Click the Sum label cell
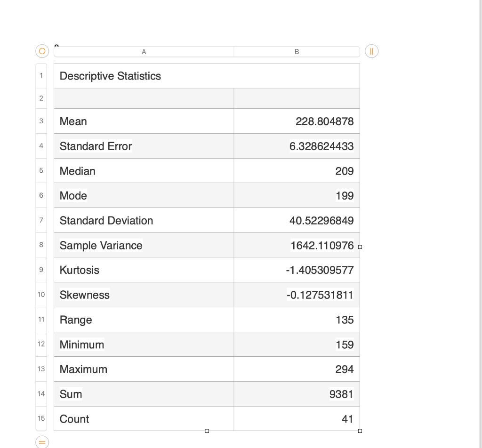Image resolution: width=482 pixels, height=448 pixels. (144, 394)
